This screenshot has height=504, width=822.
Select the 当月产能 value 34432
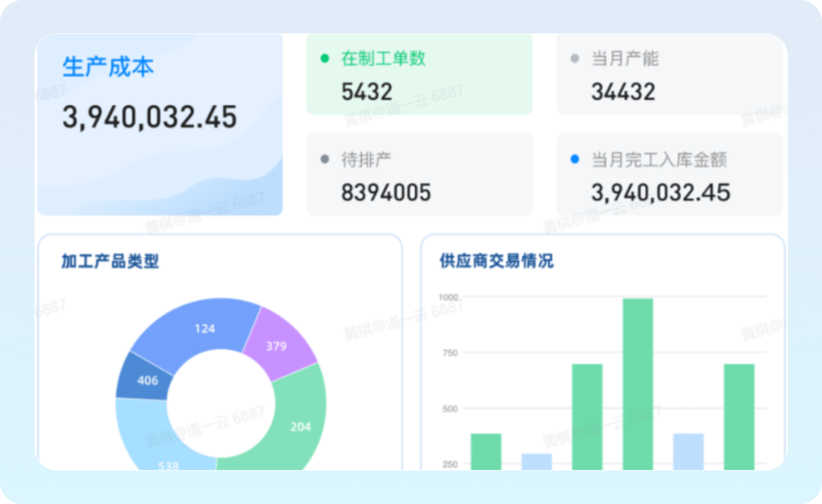[623, 91]
